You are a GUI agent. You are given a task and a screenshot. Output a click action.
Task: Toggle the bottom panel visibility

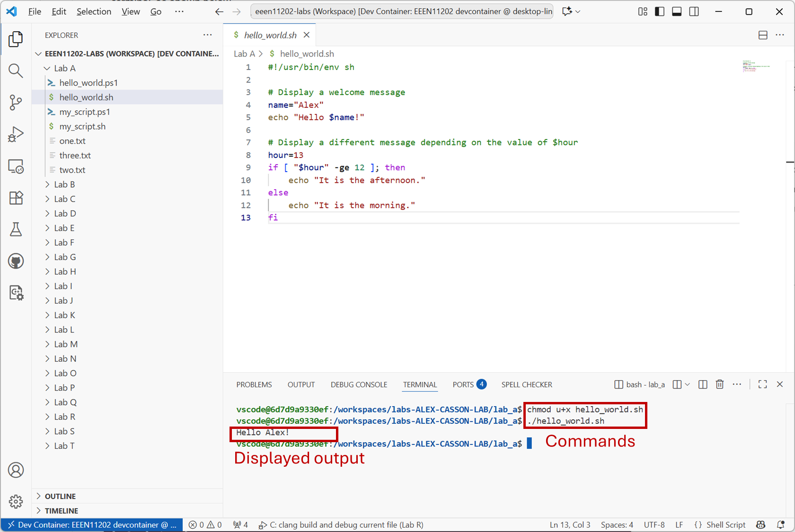click(x=677, y=11)
